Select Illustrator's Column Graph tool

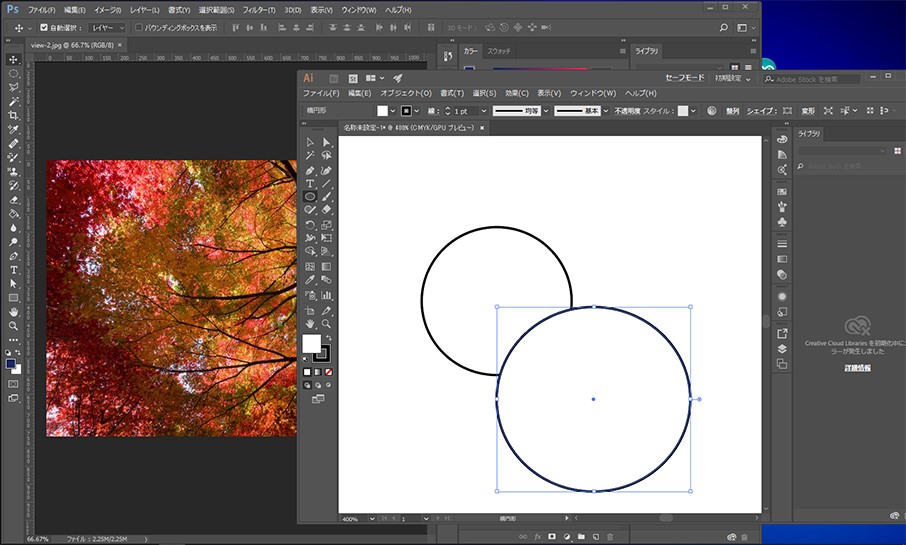[326, 295]
